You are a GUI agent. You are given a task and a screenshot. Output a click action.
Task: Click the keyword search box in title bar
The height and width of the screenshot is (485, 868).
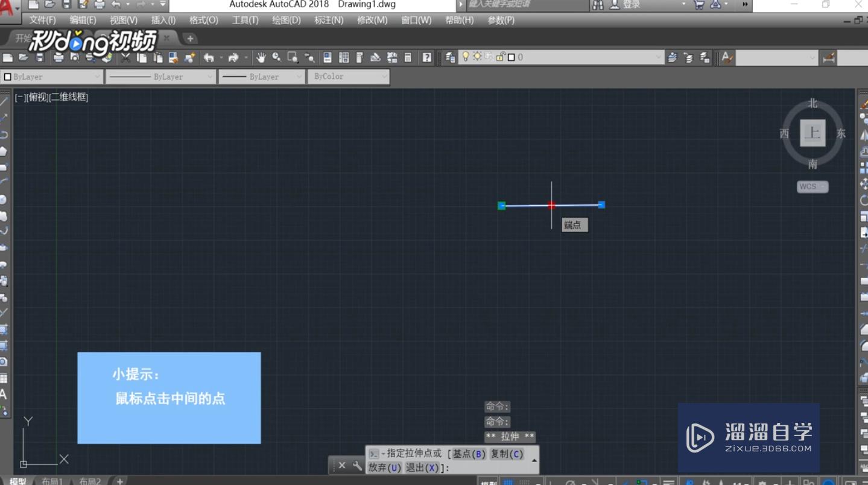pyautogui.click(x=527, y=5)
